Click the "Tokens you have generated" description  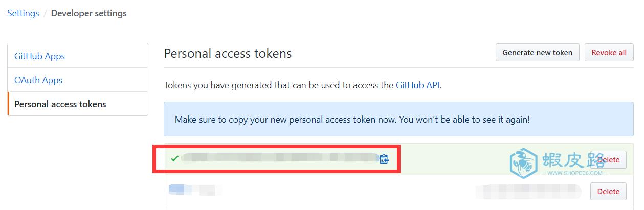point(302,85)
